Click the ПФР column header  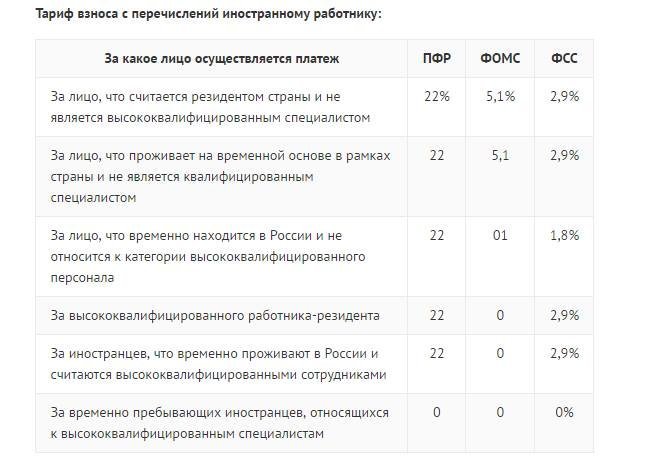[437, 58]
